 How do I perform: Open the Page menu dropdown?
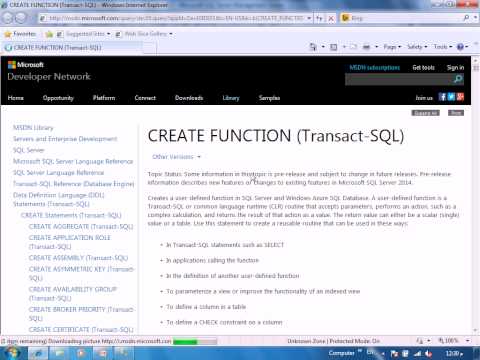pos(392,47)
